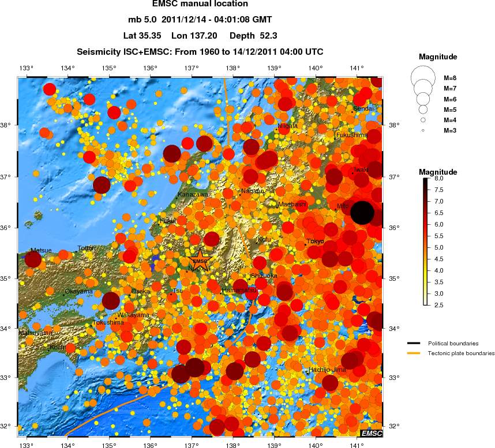Click the orange Tectonic plate boundaries line sample
The width and height of the screenshot is (495, 448).
pyautogui.click(x=414, y=353)
